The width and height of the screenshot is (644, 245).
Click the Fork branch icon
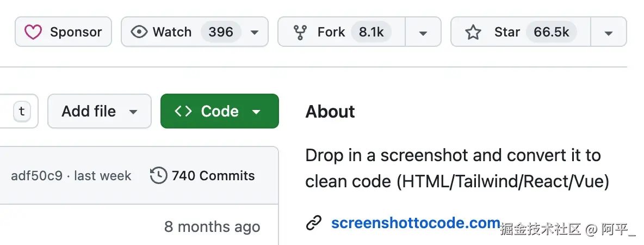(x=300, y=32)
